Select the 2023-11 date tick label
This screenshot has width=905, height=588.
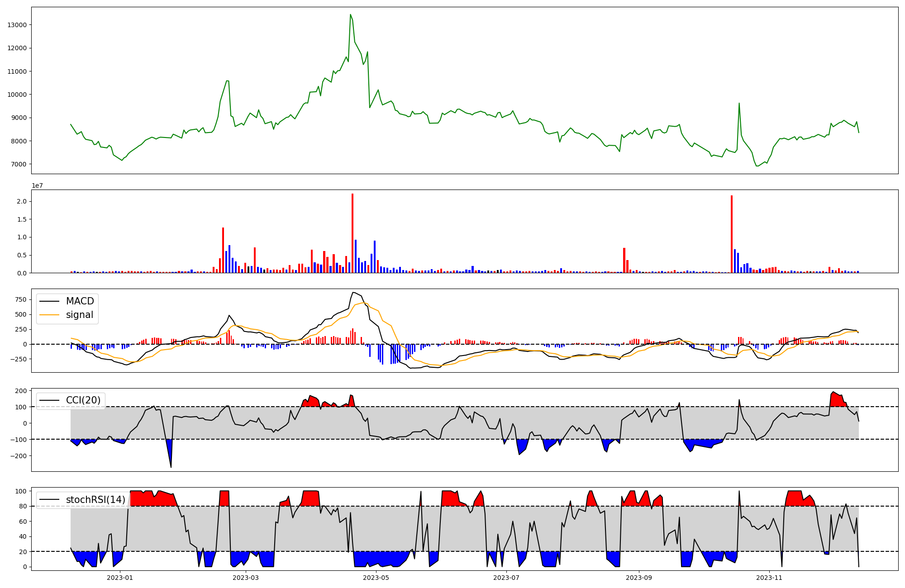[x=769, y=577]
